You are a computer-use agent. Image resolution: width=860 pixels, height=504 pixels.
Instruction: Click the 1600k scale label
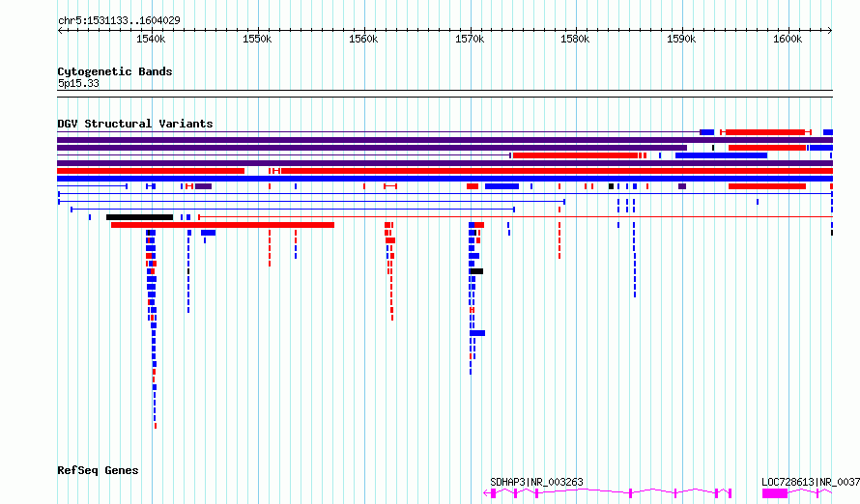pyautogui.click(x=788, y=39)
